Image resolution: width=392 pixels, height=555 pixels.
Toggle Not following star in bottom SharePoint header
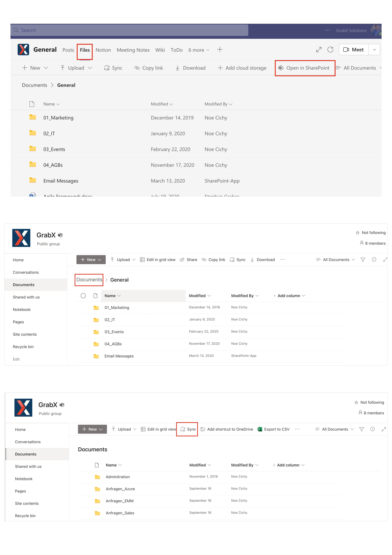coord(356,402)
